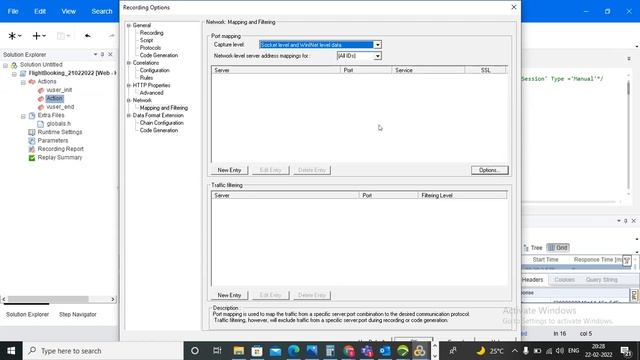Collapse the General node in Recording Options

129,25
